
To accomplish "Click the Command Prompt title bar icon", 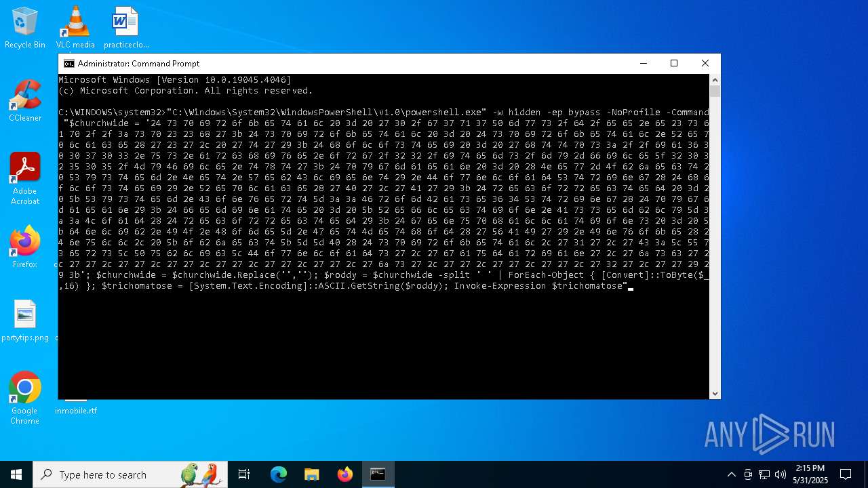I will tap(69, 64).
